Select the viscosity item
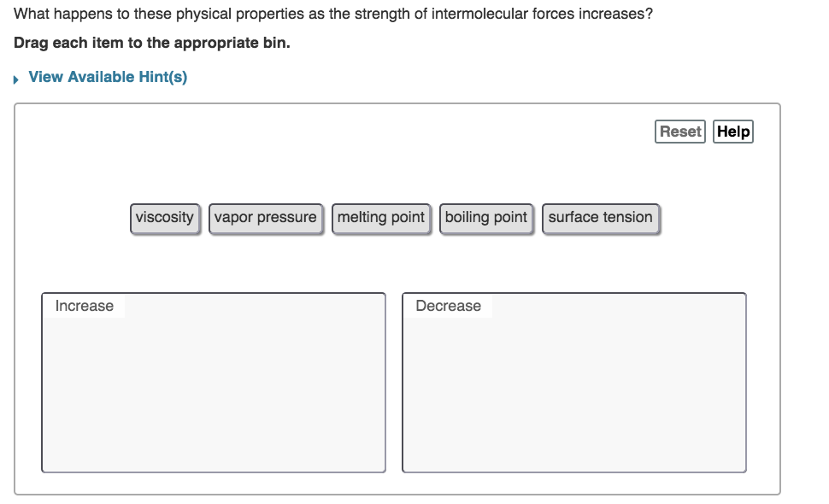829x504 pixels. tap(165, 218)
